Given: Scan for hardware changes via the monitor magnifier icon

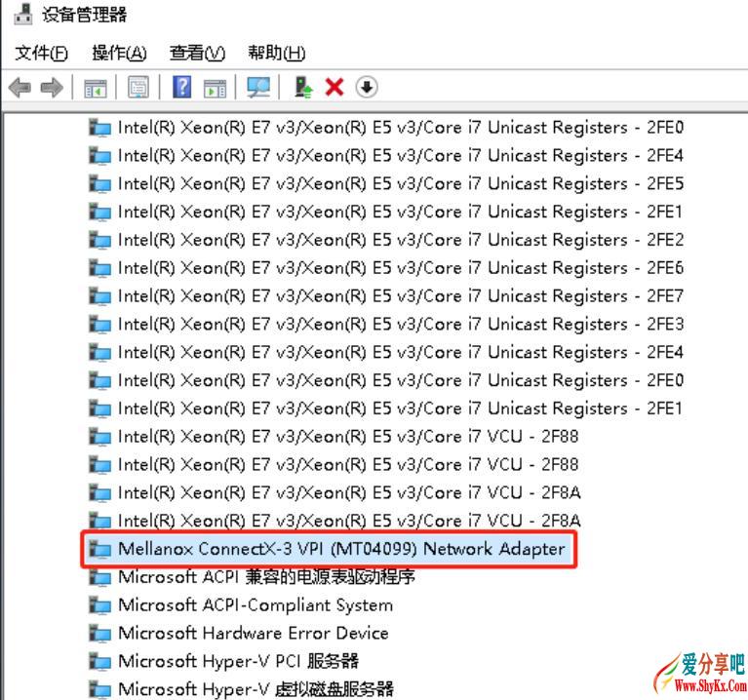Looking at the screenshot, I should [x=258, y=88].
